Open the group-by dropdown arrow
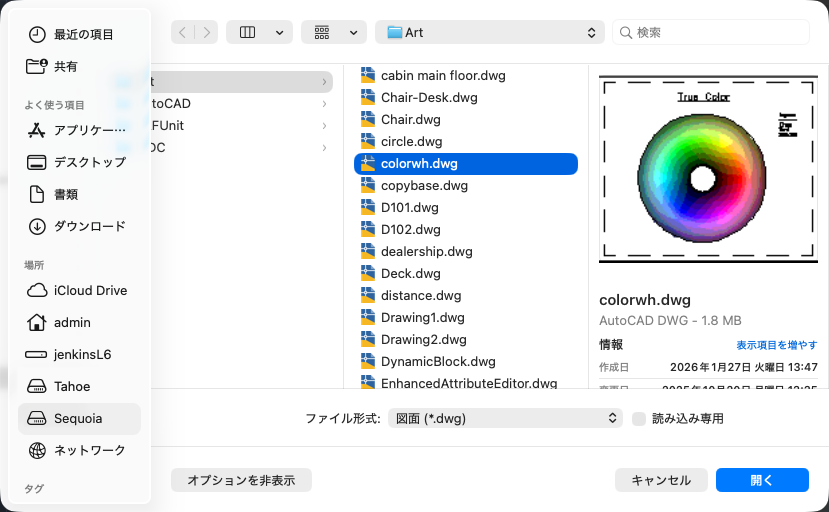 pos(354,33)
